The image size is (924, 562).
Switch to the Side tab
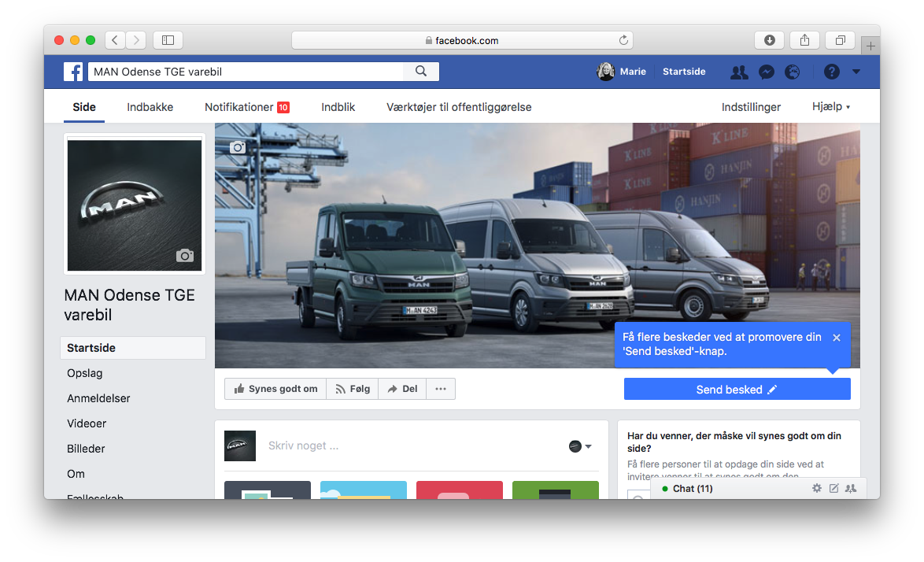coord(84,107)
